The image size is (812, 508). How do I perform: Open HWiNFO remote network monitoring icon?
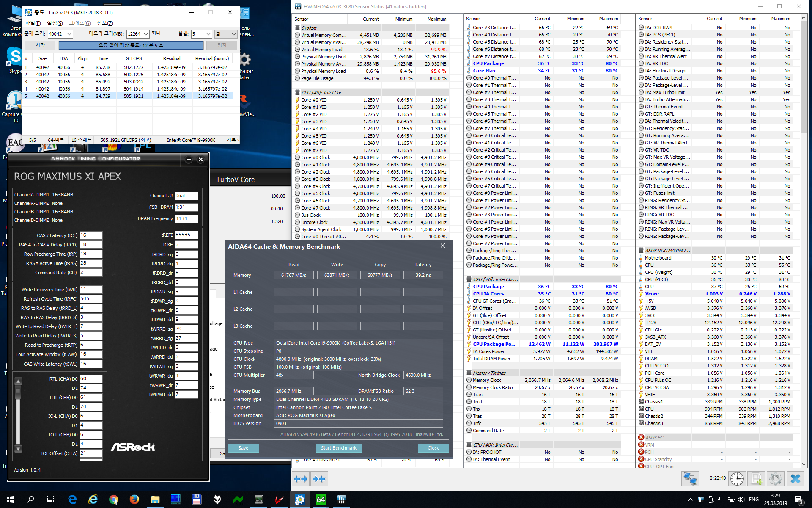click(690, 479)
